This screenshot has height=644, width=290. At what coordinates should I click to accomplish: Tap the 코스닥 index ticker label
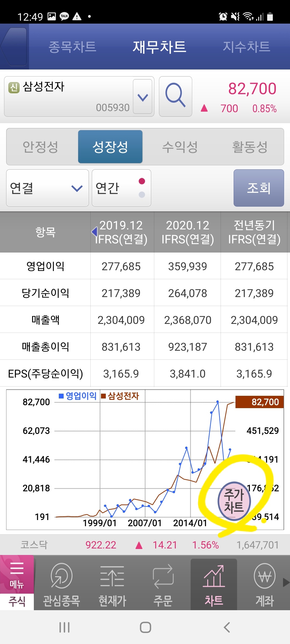click(x=34, y=545)
